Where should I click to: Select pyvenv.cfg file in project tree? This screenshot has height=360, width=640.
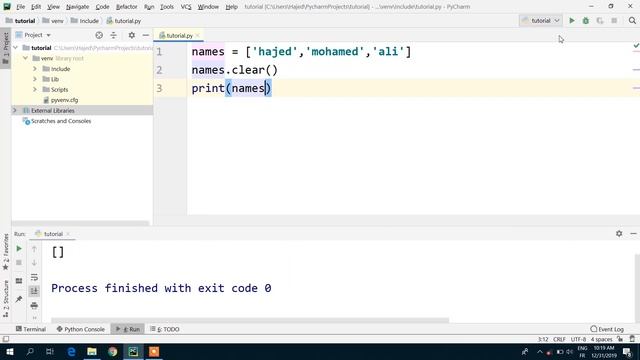(60, 100)
